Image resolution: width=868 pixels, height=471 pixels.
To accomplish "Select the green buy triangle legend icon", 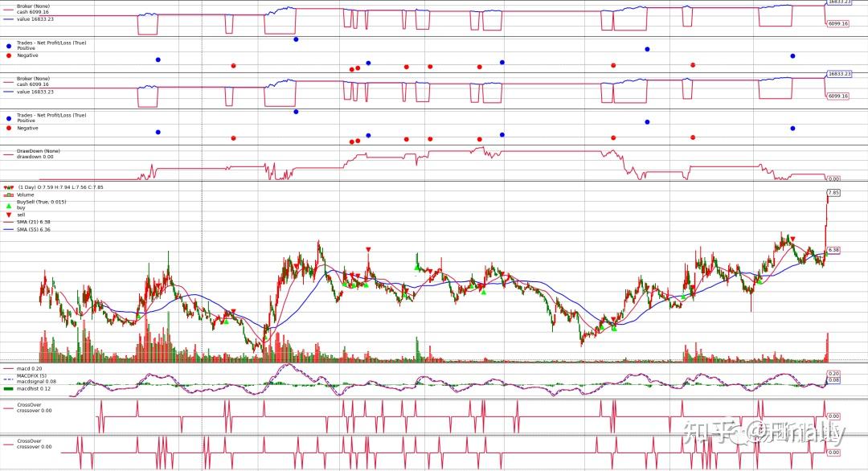I will click(8, 206).
